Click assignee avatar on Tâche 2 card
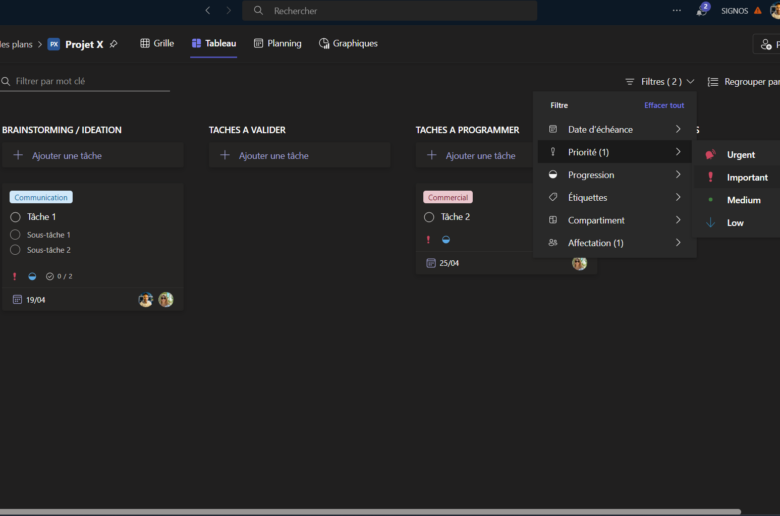780x516 pixels. pos(579,263)
